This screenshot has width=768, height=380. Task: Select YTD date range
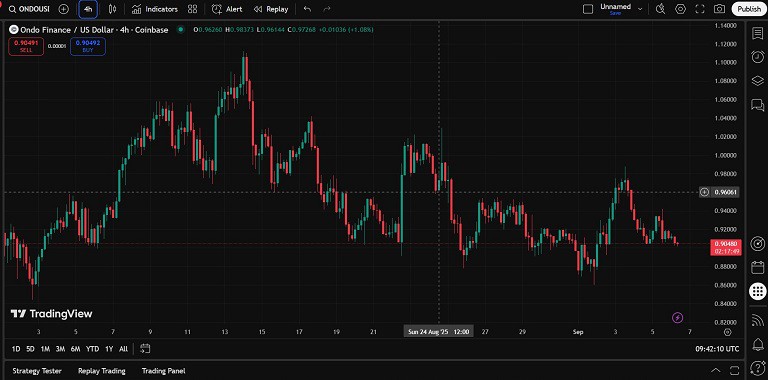click(x=92, y=349)
